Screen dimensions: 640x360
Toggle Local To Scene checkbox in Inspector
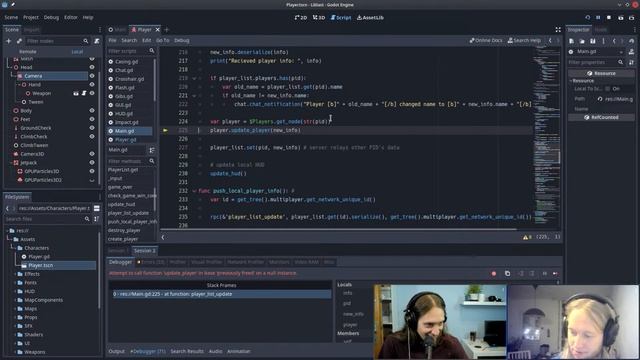pos(608,89)
